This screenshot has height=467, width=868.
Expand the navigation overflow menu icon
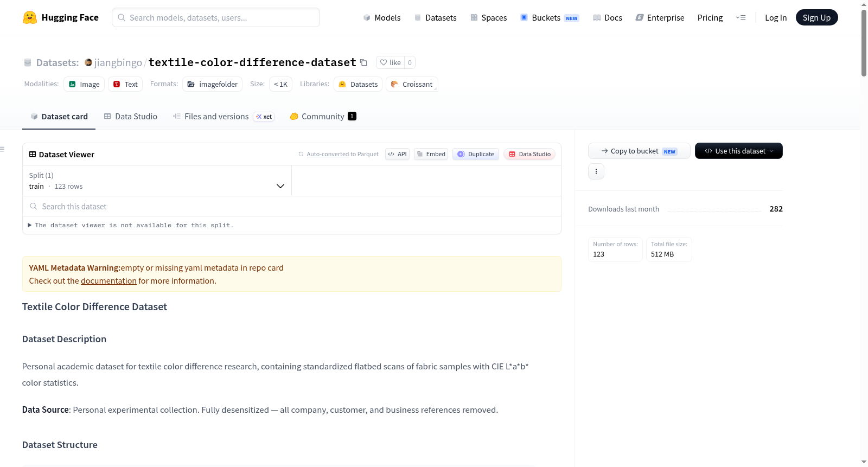tap(741, 18)
